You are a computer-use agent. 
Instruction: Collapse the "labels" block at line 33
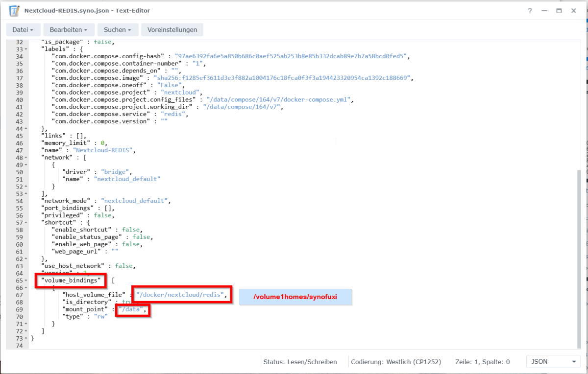tap(25, 49)
